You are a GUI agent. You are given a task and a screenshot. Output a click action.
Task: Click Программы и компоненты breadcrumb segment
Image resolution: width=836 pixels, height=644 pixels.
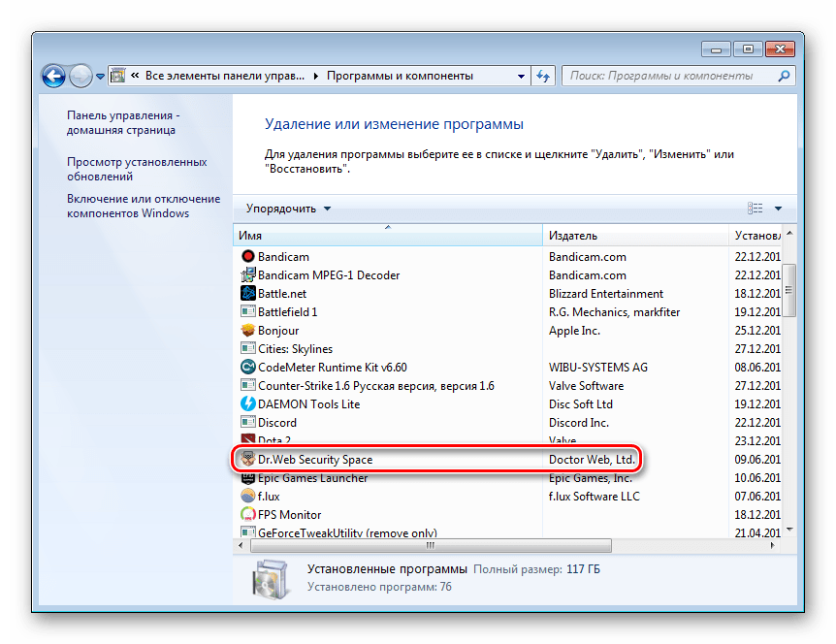[x=400, y=77]
